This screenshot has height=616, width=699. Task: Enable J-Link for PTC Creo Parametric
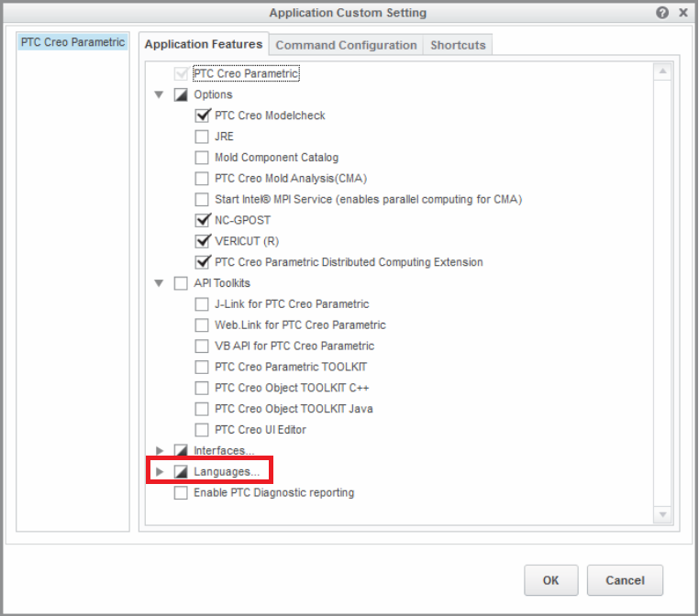tap(202, 303)
